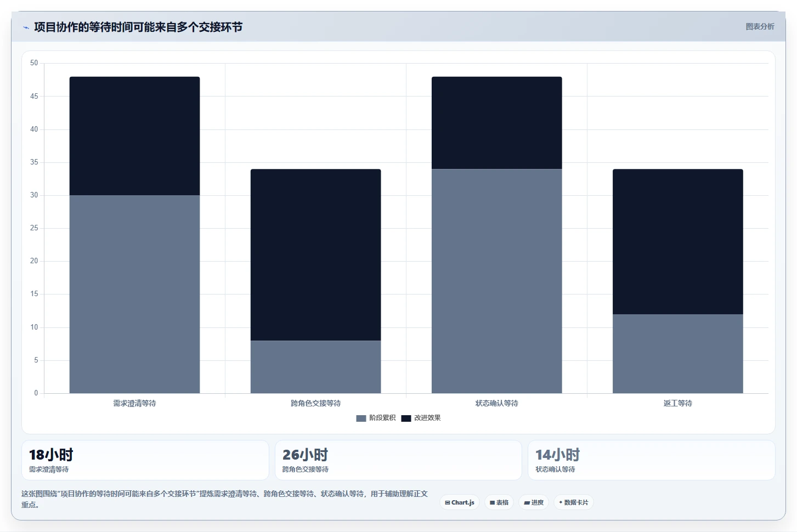Image resolution: width=797 pixels, height=532 pixels.
Task: Click the 改进效果 legend label
Action: pyautogui.click(x=427, y=418)
